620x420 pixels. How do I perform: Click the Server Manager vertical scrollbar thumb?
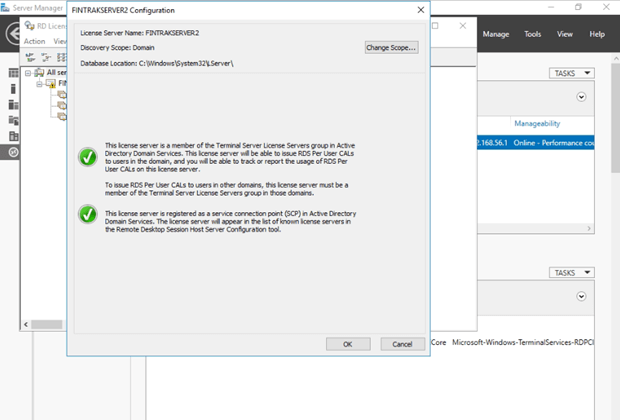[x=616, y=117]
